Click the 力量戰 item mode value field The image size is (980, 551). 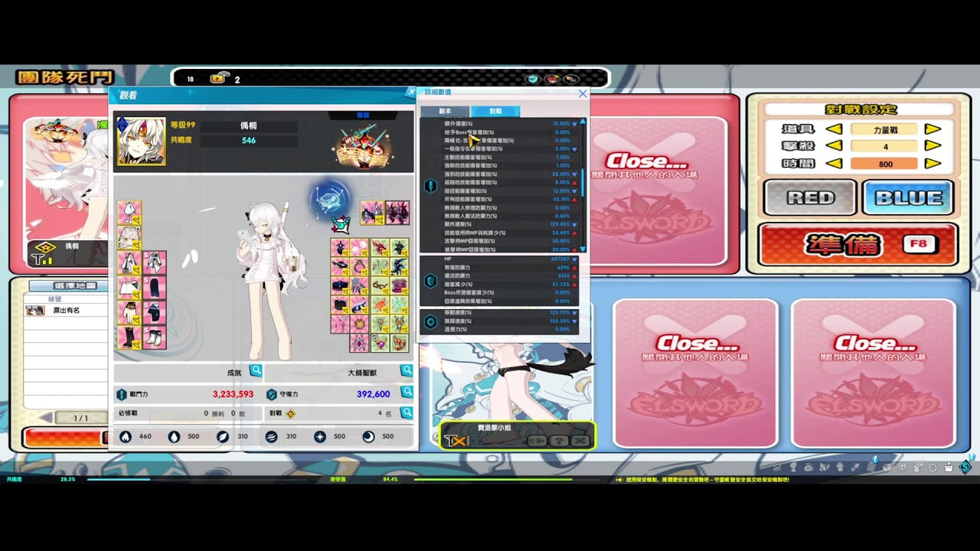[x=885, y=129]
